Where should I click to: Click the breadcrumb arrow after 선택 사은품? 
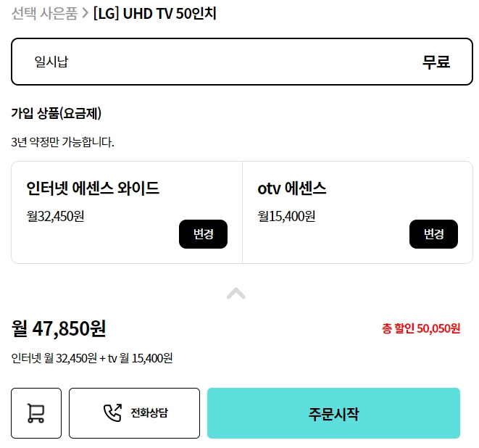coord(86,13)
